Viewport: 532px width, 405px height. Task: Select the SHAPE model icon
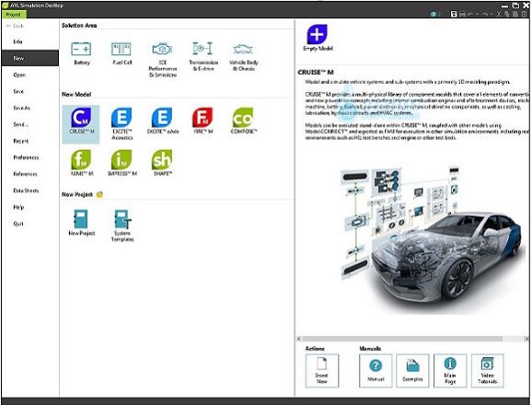[x=162, y=163]
